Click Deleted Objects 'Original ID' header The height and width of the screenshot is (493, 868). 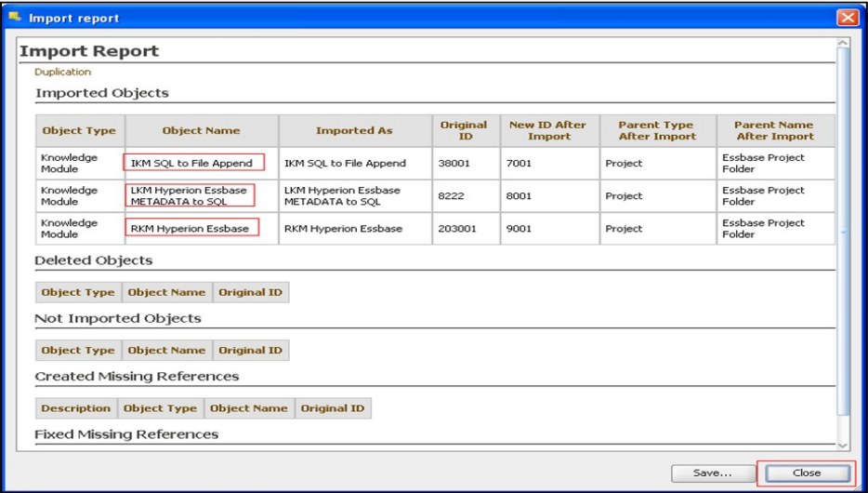pos(250,292)
